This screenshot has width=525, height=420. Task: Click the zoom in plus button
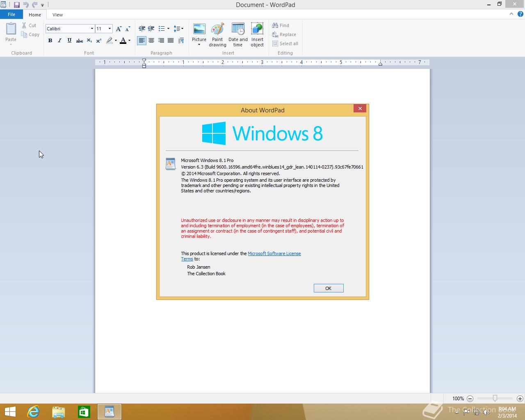coord(520,398)
